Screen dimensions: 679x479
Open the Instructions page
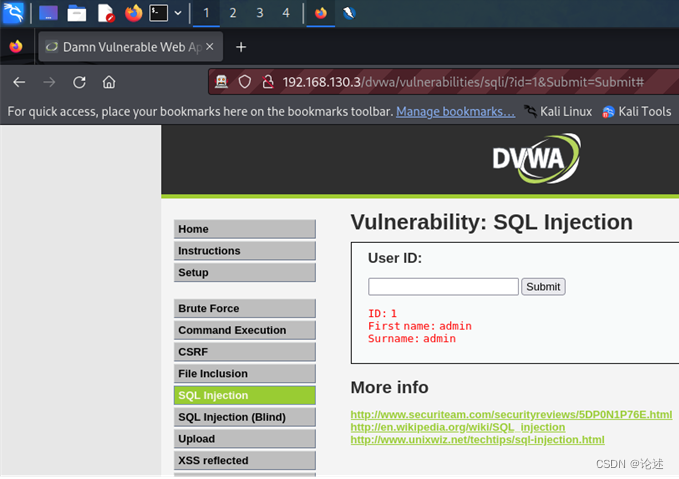point(245,250)
